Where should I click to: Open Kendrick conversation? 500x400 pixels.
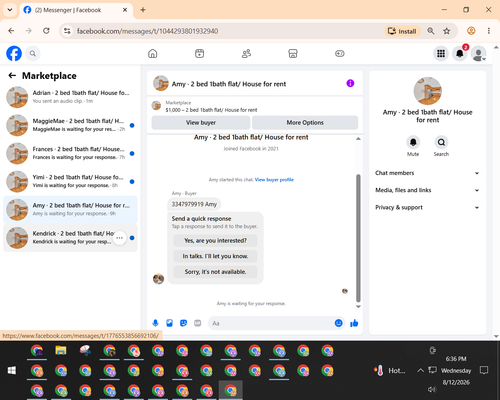click(x=70, y=238)
